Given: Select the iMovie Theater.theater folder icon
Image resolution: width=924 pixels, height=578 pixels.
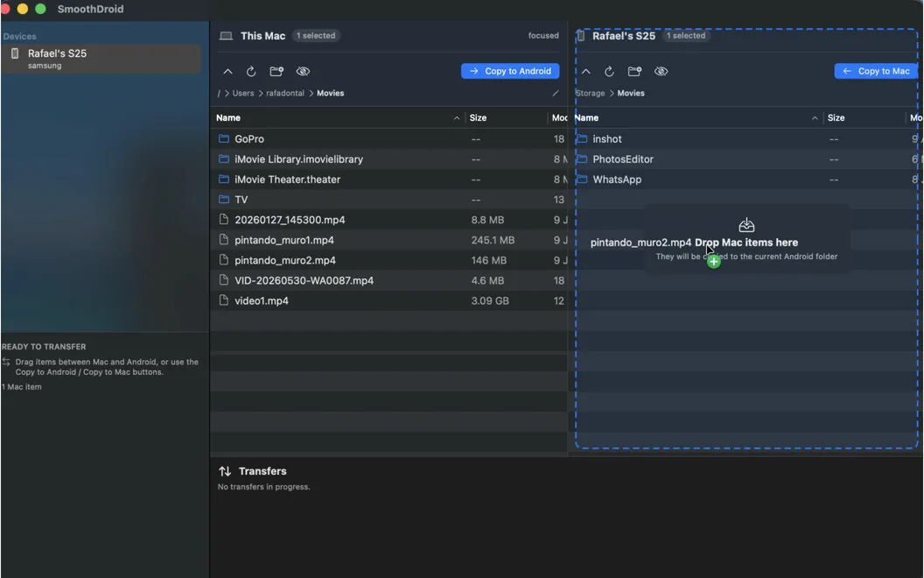Looking at the screenshot, I should [224, 179].
